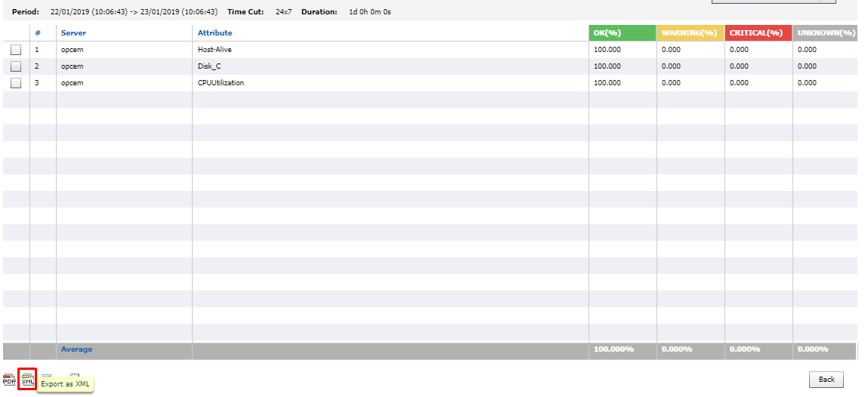Select the Disk_C attribute cell

click(x=209, y=66)
